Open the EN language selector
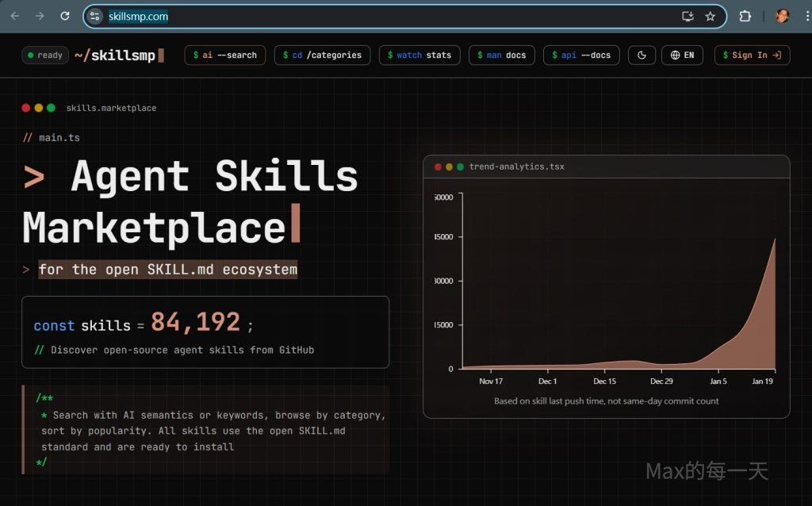Screen dimensions: 812x506 tap(682, 55)
